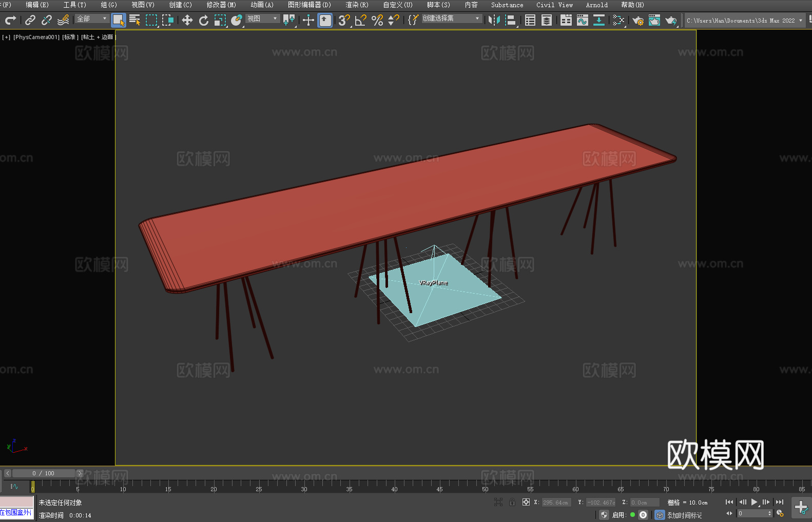Open the 渲染(R) menu
Screen dimensions: 812x522
point(357,5)
